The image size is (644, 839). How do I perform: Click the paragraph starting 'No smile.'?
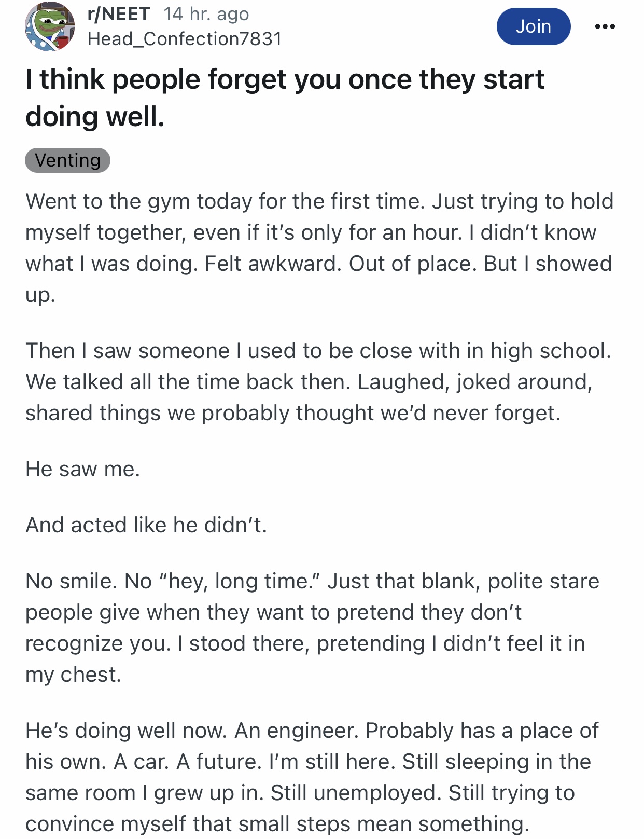point(312,628)
